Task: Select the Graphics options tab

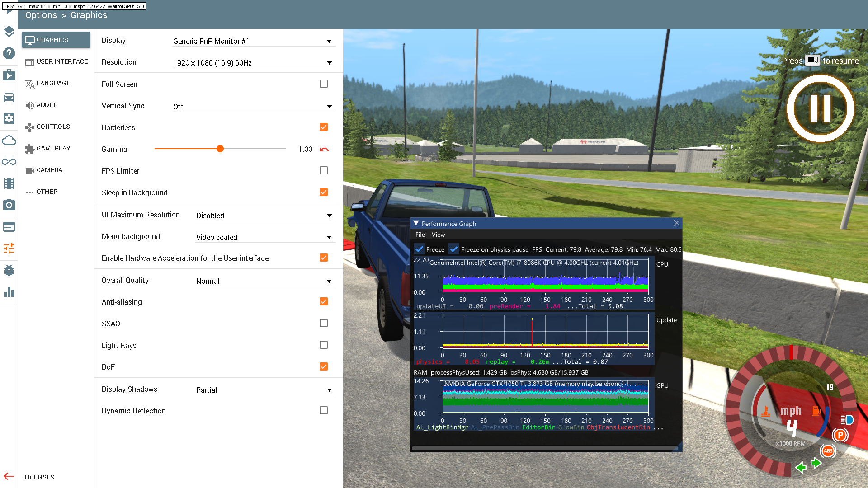Action: tap(56, 40)
